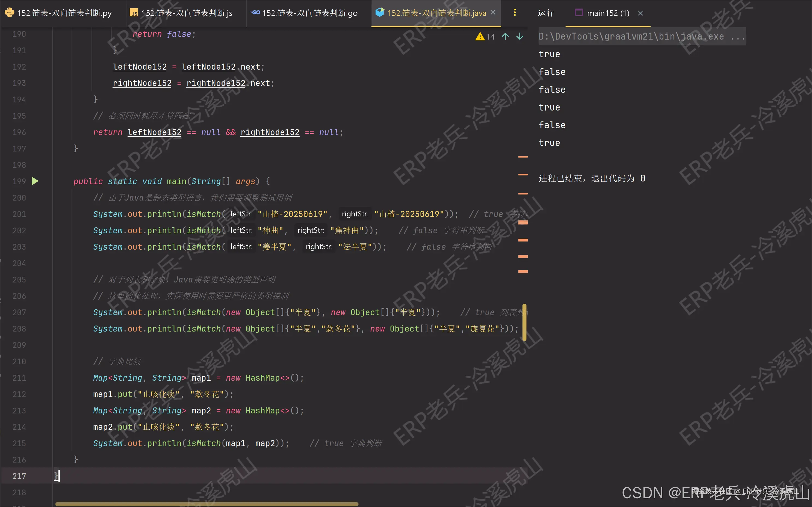The width and height of the screenshot is (812, 507).
Task: Click the top orange error stripe marker
Action: click(523, 157)
